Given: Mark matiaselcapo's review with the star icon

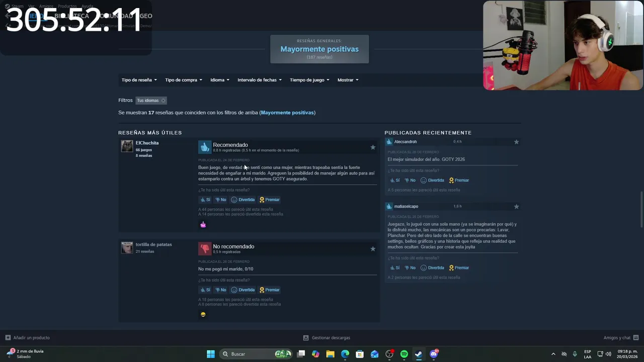Looking at the screenshot, I should click(x=516, y=207).
